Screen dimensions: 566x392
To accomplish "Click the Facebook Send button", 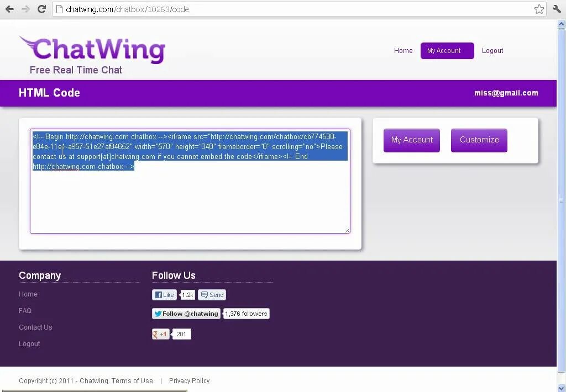I will (x=212, y=295).
